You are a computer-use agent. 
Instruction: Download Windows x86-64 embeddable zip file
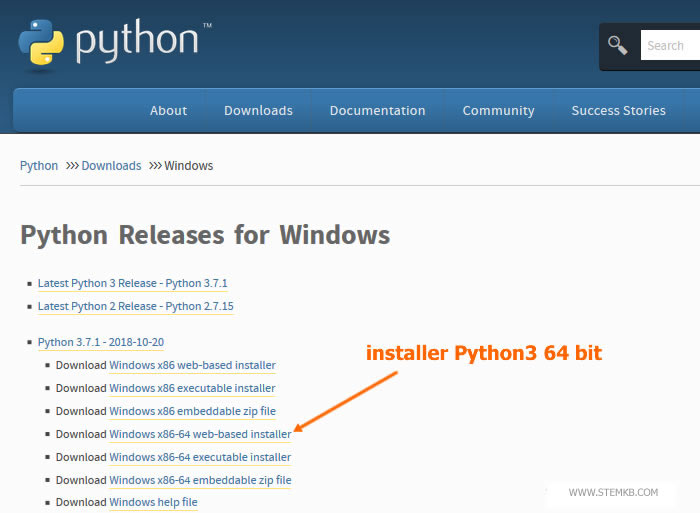click(200, 481)
